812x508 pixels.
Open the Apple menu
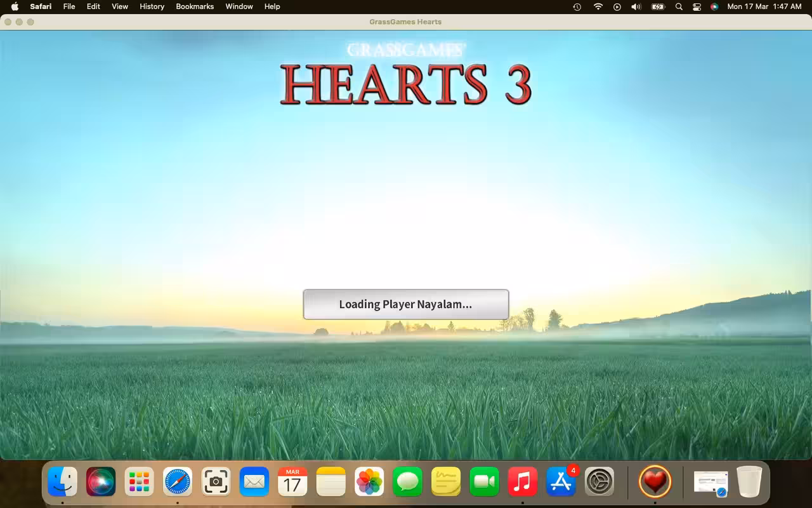coord(15,6)
